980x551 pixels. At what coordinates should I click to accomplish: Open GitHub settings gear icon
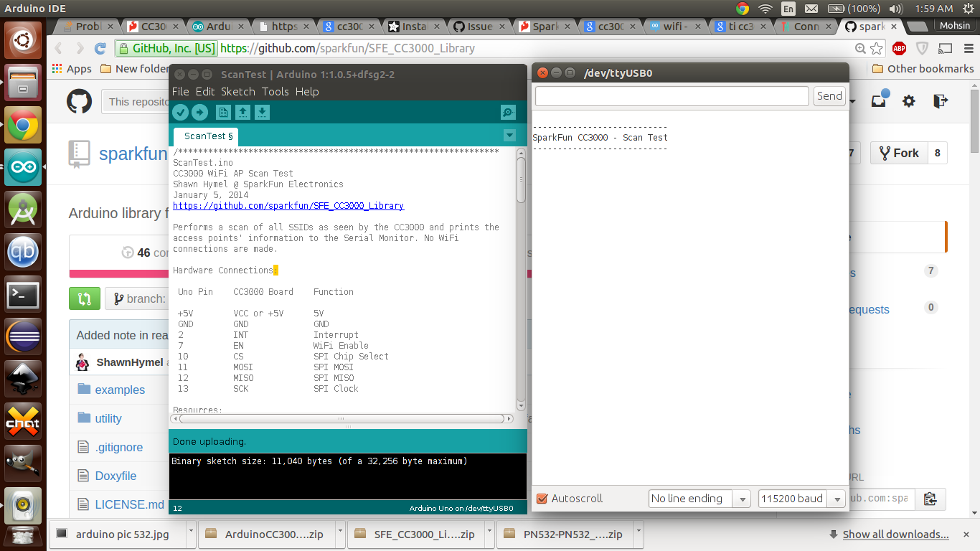pos(909,101)
